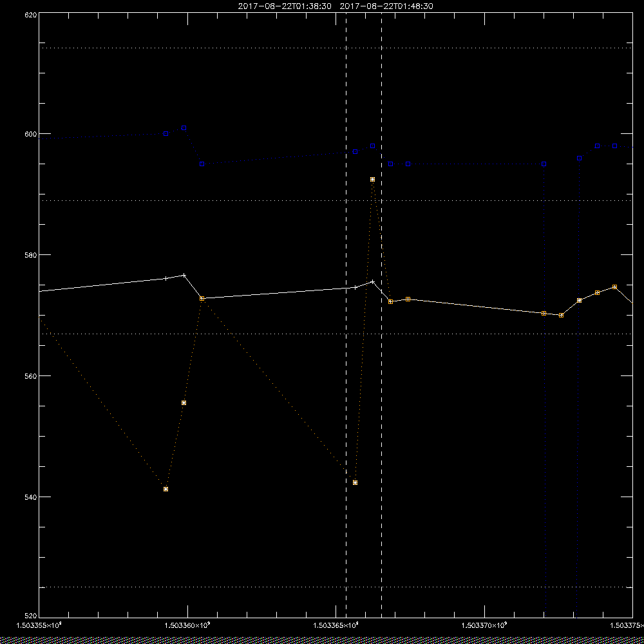The width and height of the screenshot is (644, 644).
Task: Click the title timestamp 2017-08-22T01:48:30
Action: click(386, 6)
